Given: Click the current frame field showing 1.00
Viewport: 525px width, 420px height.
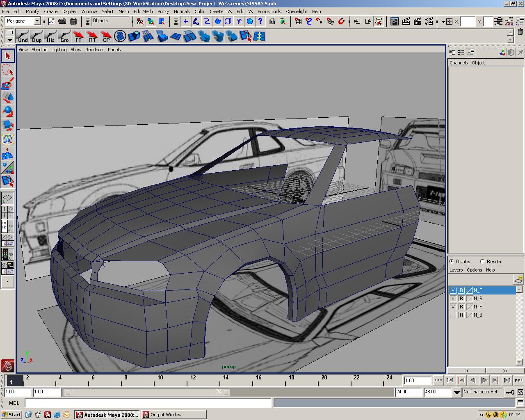Looking at the screenshot, I should pos(417,381).
